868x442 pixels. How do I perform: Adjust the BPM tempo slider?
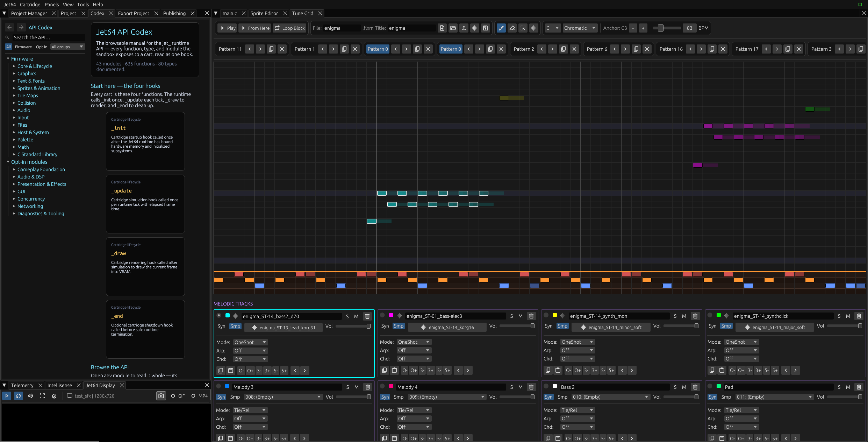tap(667, 28)
